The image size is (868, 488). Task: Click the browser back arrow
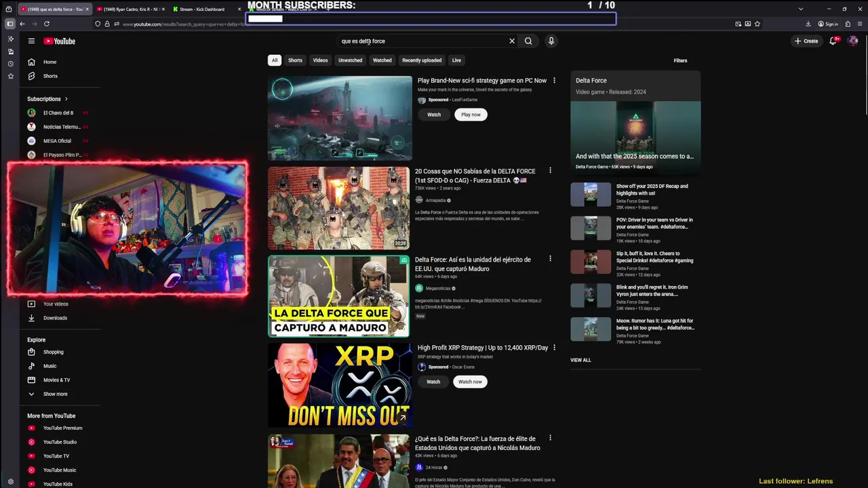coord(22,24)
